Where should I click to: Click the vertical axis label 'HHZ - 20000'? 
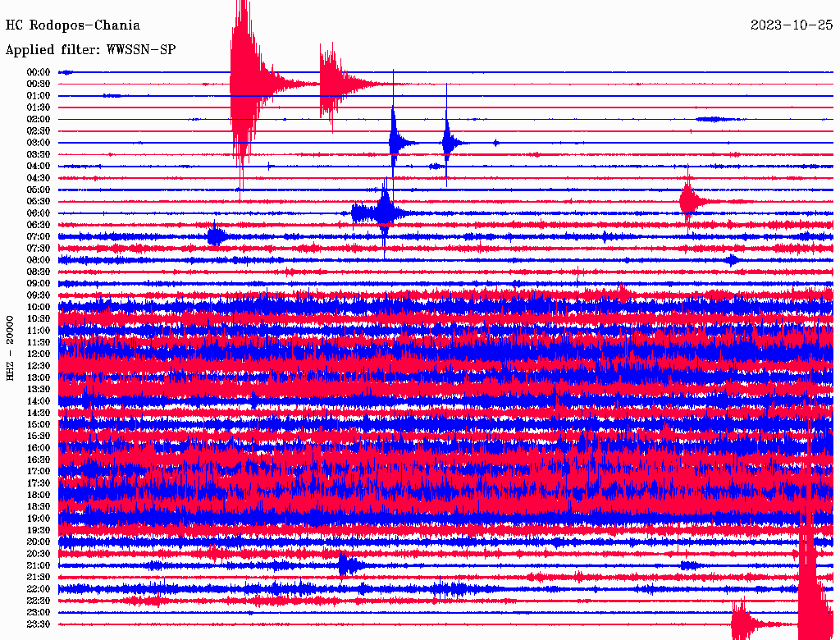(x=10, y=349)
